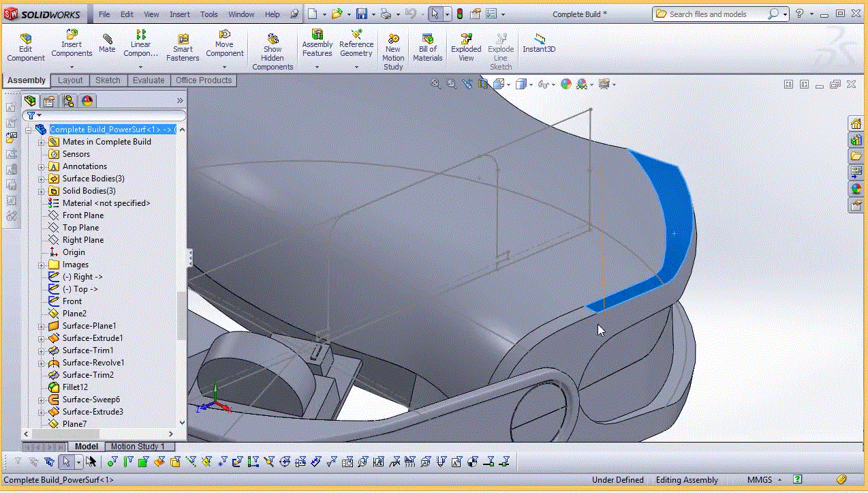Click the feature tree filter field
The height and width of the screenshot is (493, 868).
pos(104,116)
